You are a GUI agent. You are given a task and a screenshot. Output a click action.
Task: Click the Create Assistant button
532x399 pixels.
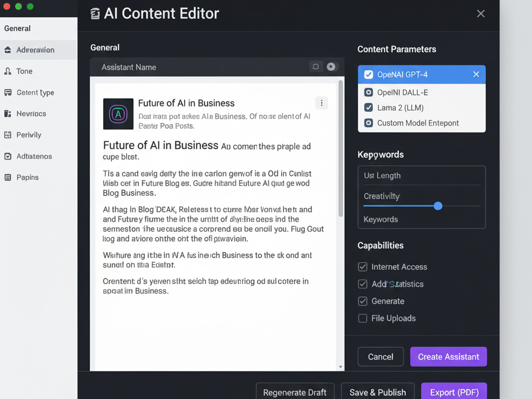click(x=448, y=356)
